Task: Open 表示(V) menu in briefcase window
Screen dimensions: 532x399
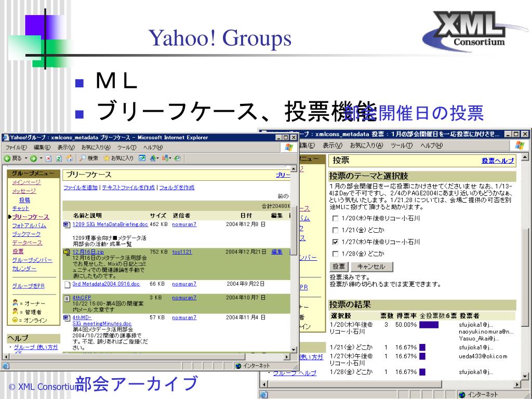Action: click(x=66, y=148)
